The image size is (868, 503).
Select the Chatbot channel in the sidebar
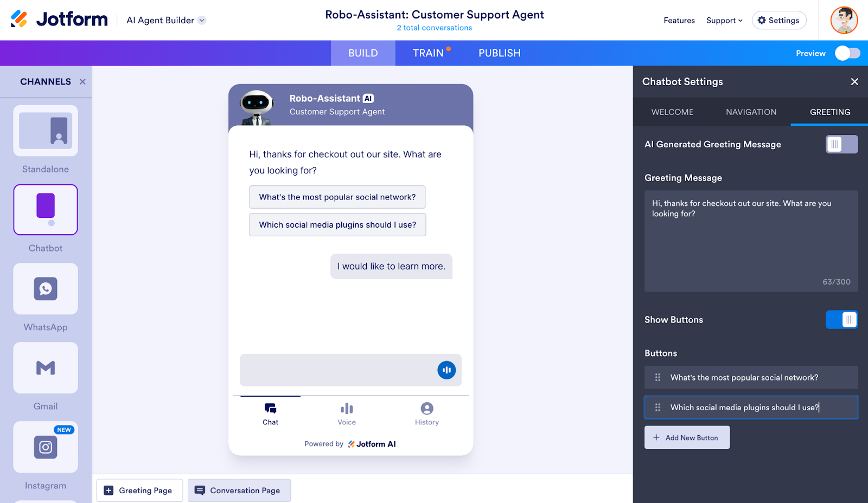pyautogui.click(x=45, y=210)
